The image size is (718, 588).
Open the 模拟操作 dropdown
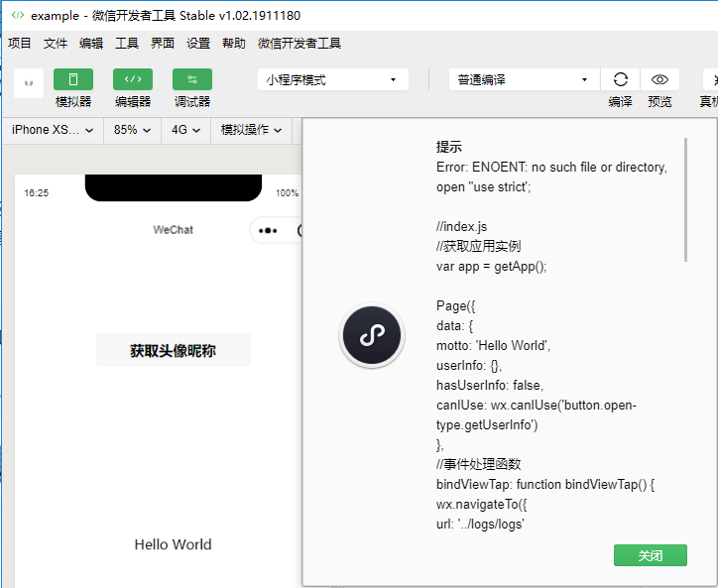click(x=251, y=130)
